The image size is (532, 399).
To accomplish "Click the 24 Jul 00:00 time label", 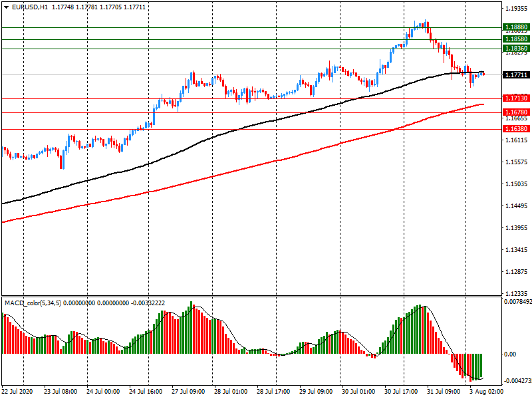I will [x=103, y=392].
